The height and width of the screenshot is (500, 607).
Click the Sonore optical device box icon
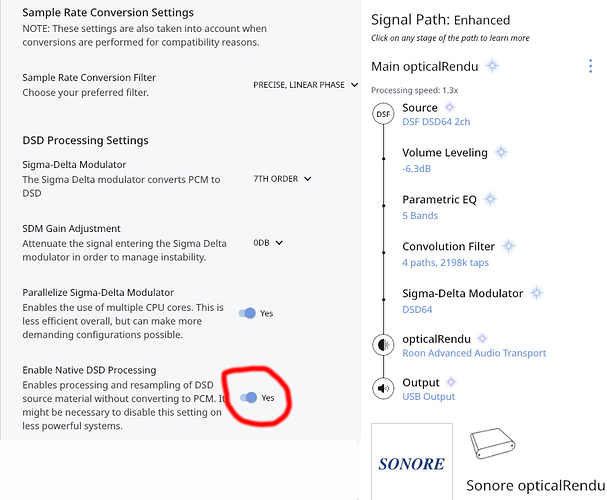[493, 443]
